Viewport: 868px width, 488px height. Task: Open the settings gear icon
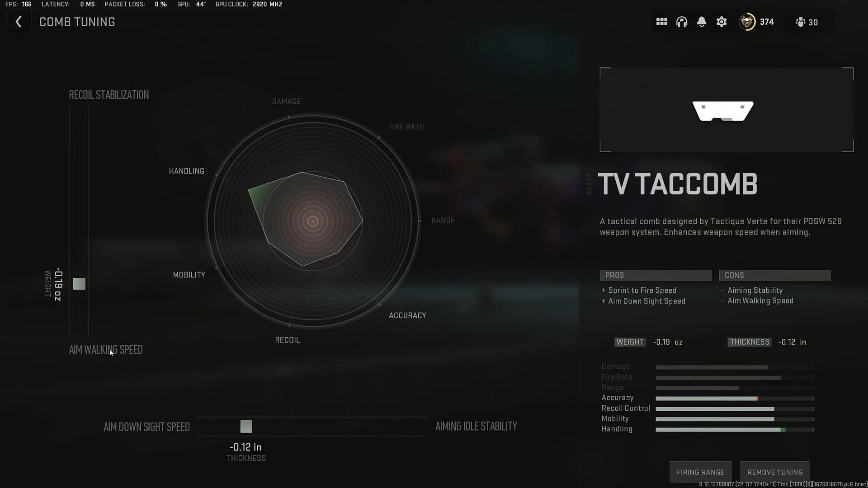tap(722, 22)
